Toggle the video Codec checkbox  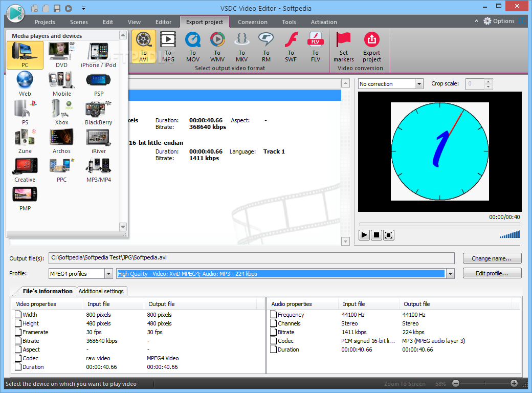[18, 358]
